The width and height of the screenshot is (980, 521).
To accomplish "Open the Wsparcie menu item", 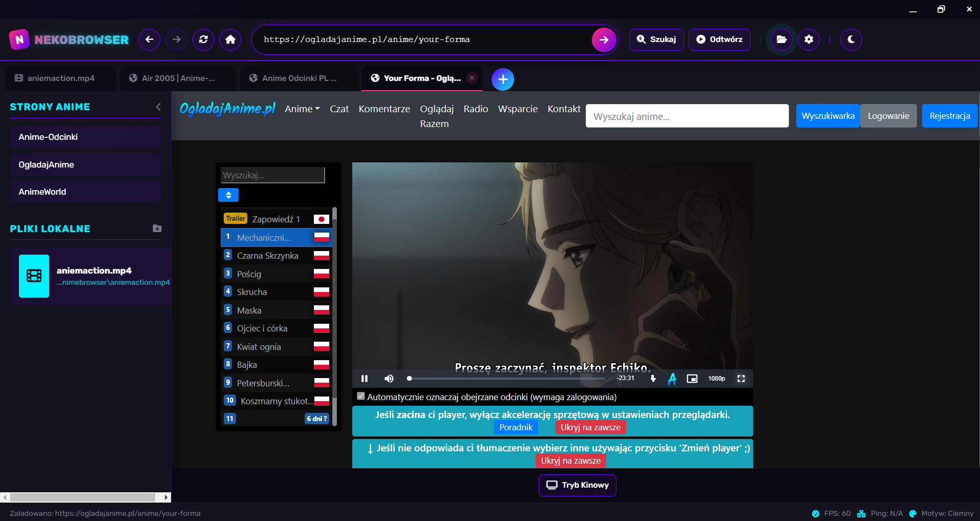I will pyautogui.click(x=518, y=109).
